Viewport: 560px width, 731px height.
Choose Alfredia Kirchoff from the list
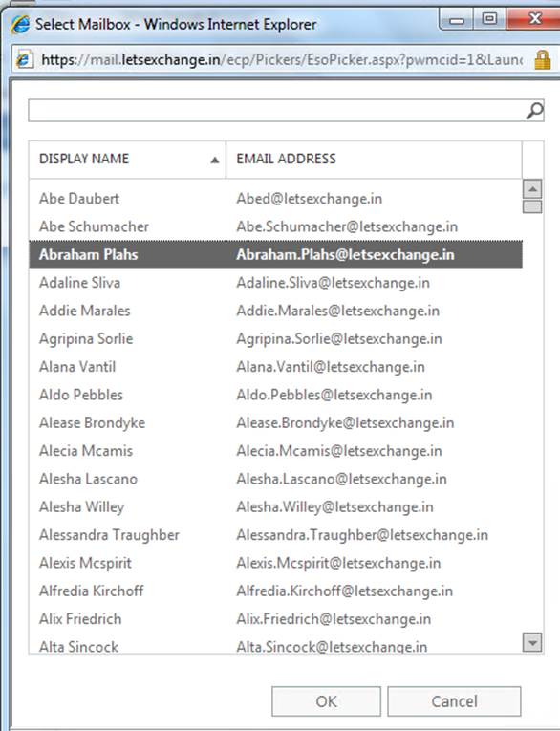[x=275, y=591]
